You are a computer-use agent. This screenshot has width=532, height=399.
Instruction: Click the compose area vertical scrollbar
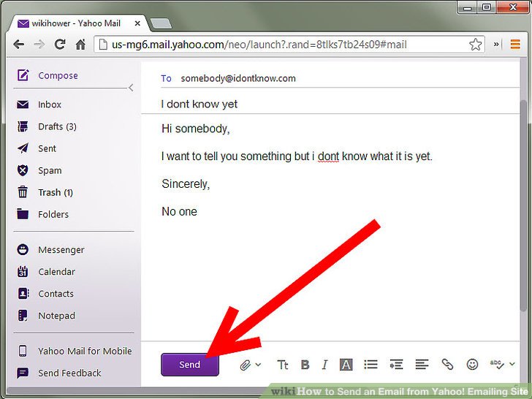pos(525,204)
